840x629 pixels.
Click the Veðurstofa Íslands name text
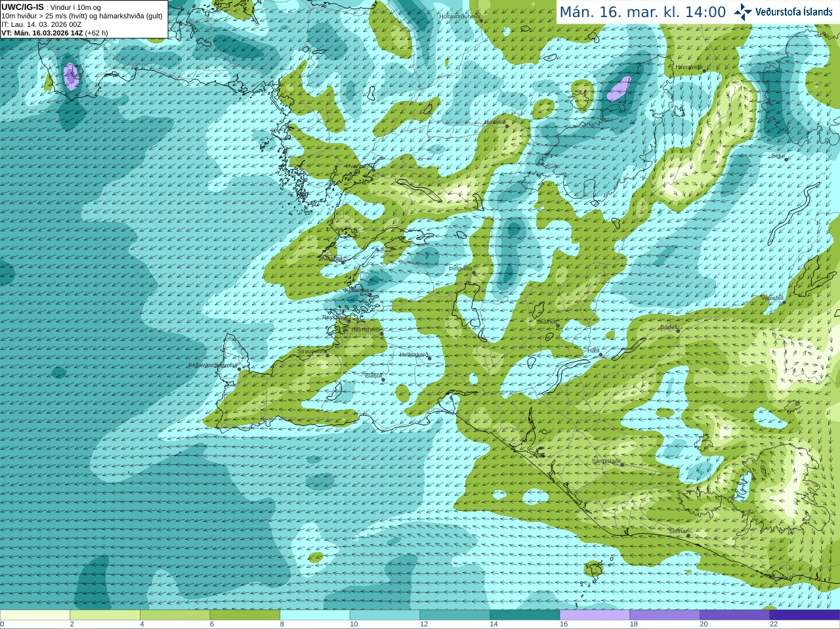tap(794, 12)
